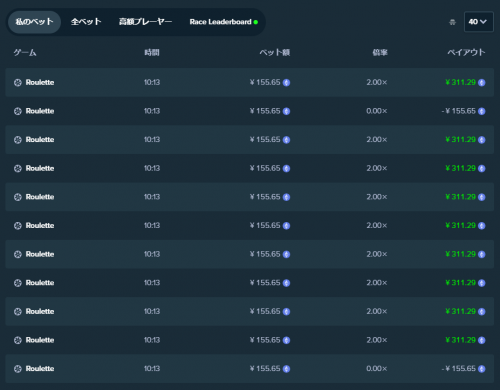Click the Ethereum coin icon beside the first row's payout

coord(482,83)
